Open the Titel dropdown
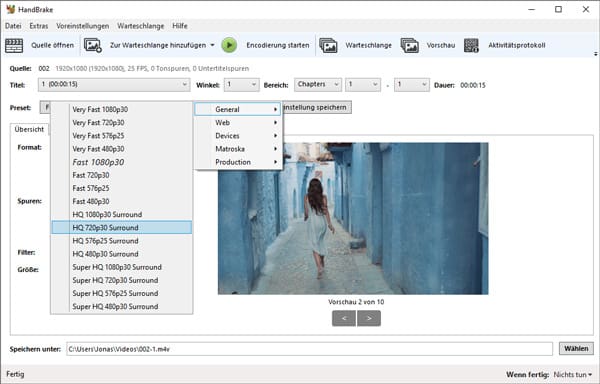600x384 pixels. point(114,85)
